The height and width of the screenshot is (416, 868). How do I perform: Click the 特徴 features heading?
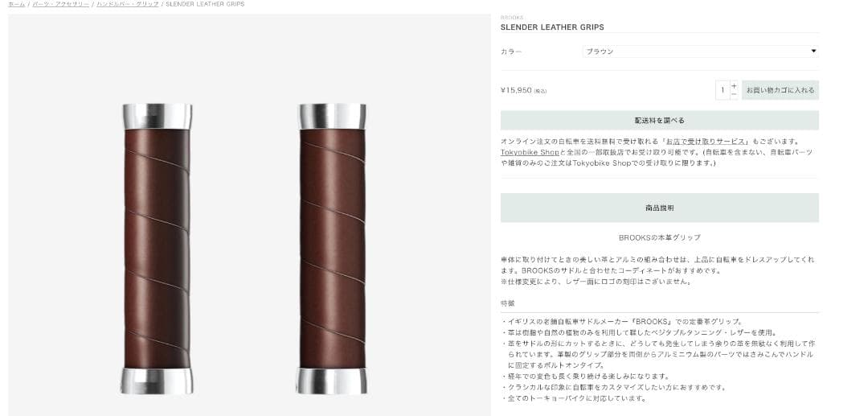(x=508, y=303)
